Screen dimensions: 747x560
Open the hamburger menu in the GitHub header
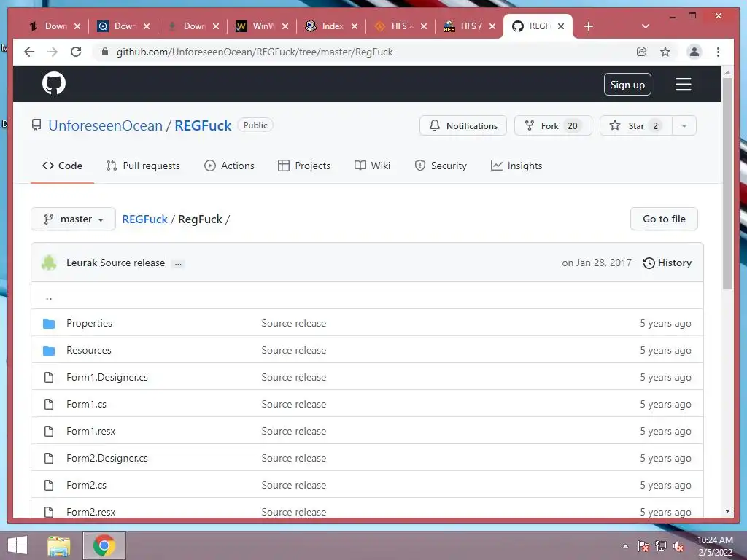(683, 85)
